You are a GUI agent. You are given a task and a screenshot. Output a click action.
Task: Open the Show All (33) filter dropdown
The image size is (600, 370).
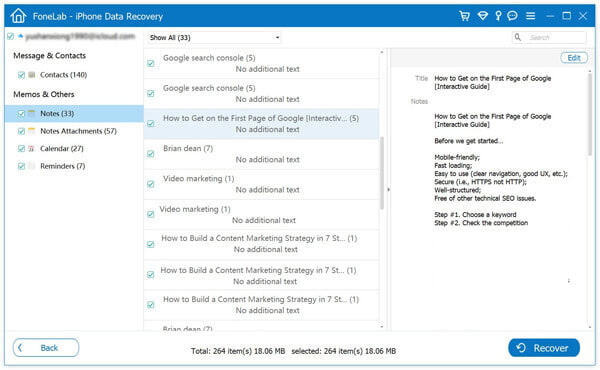[214, 37]
